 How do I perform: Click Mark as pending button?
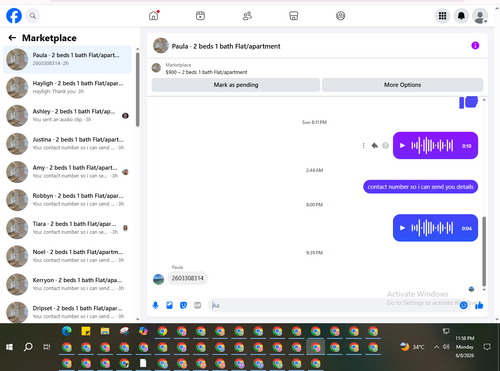pos(236,85)
